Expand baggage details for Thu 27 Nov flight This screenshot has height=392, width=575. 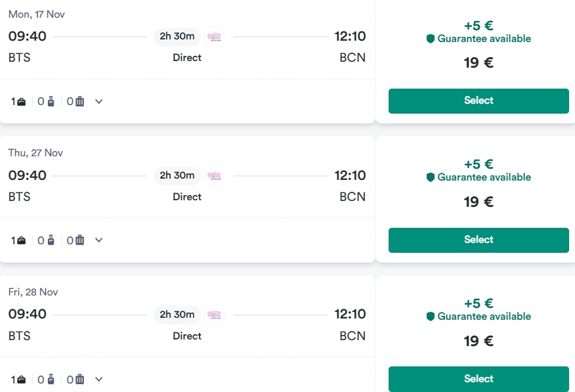[98, 240]
